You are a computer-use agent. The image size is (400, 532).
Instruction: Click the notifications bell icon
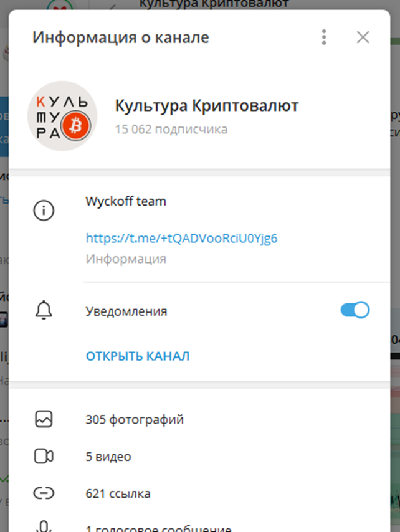[44, 310]
